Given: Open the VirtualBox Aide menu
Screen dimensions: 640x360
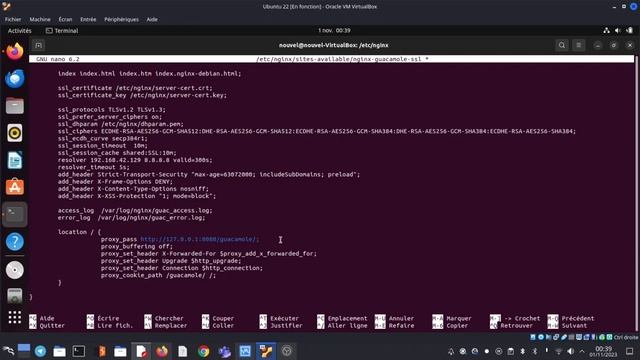Looking at the screenshot, I should click(152, 19).
